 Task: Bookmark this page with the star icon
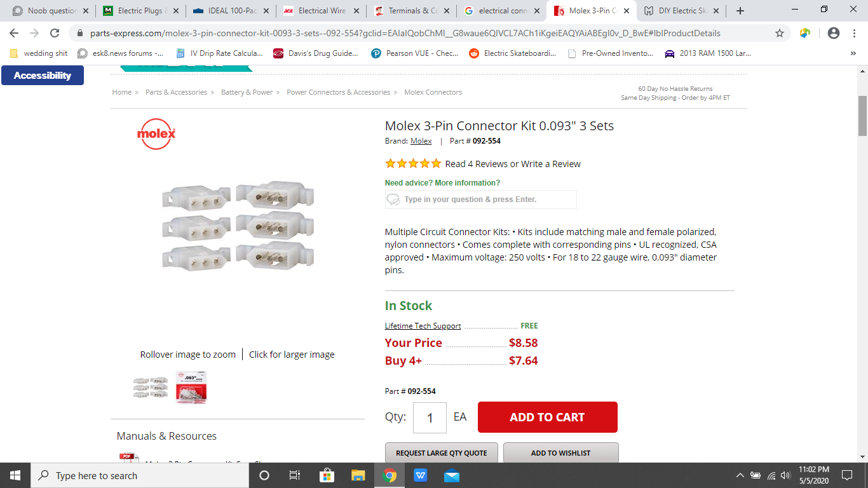point(780,33)
